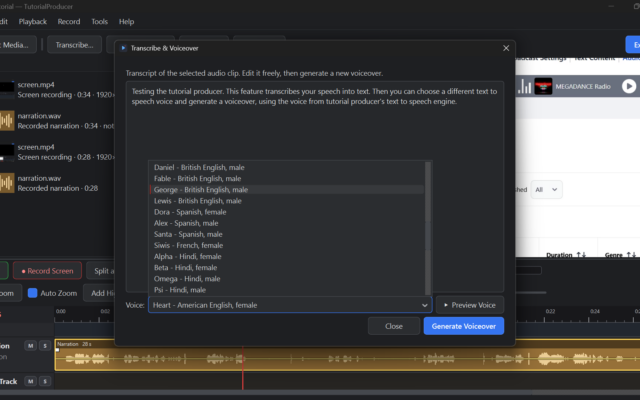
Task: Click the Transcribe... toolbar button
Action: [x=74, y=45]
